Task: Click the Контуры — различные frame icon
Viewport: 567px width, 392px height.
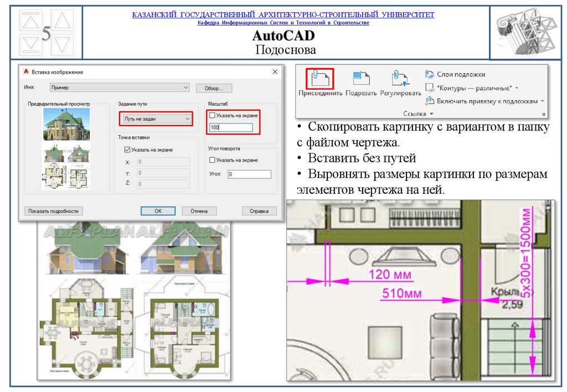Action: (x=429, y=87)
